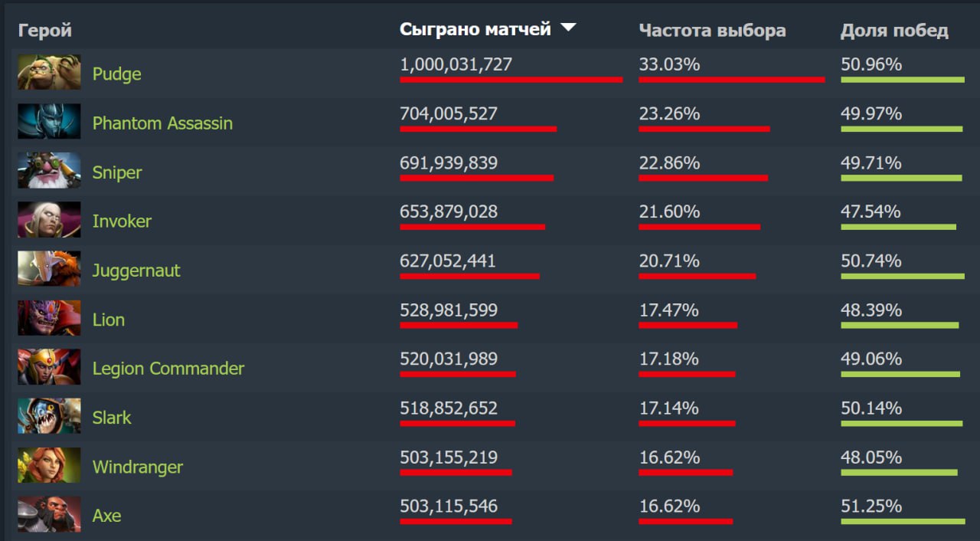Image resolution: width=980 pixels, height=541 pixels.
Task: Sort table by Частота выбора column
Action: click(x=712, y=31)
